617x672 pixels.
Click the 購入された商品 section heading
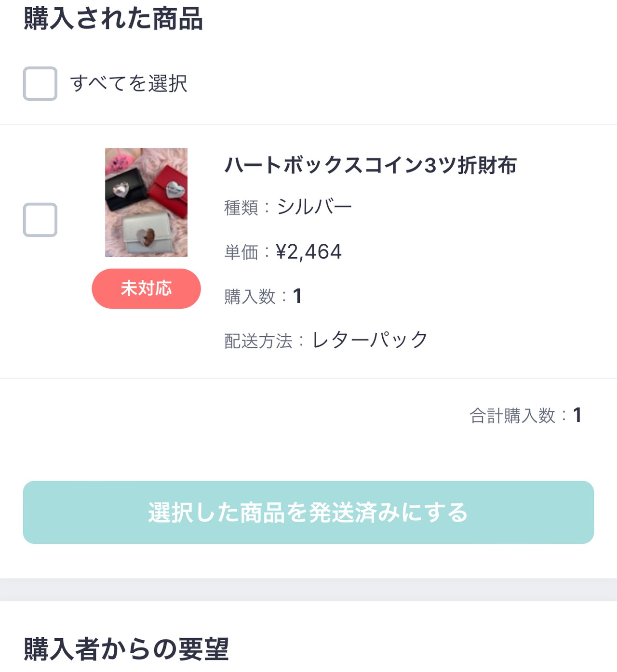[113, 19]
